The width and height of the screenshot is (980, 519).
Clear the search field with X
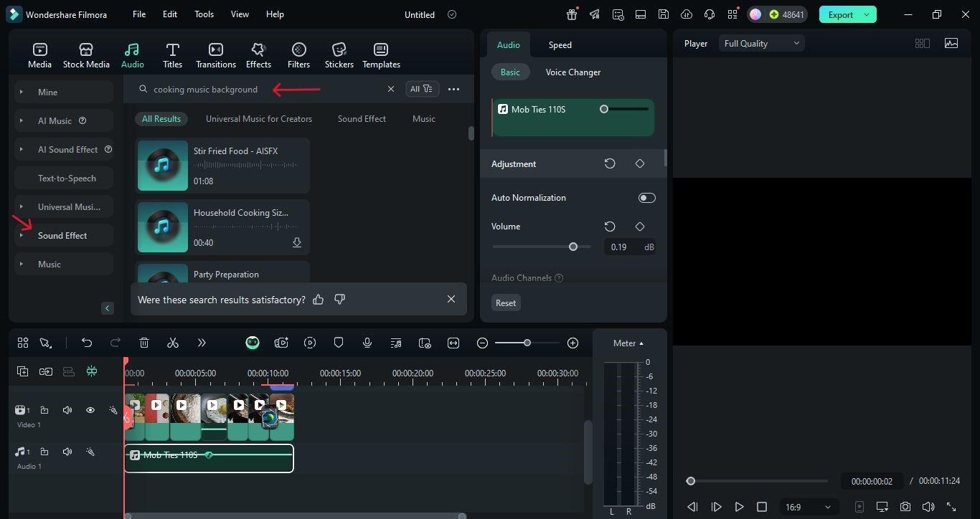coord(391,89)
